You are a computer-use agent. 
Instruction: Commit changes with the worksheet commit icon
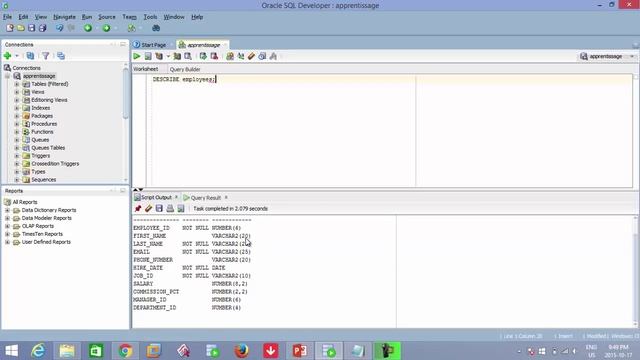coord(203,56)
